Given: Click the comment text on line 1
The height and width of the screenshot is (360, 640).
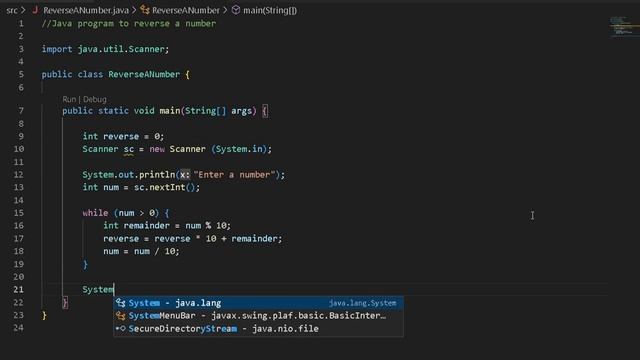Looking at the screenshot, I should [x=129, y=24].
